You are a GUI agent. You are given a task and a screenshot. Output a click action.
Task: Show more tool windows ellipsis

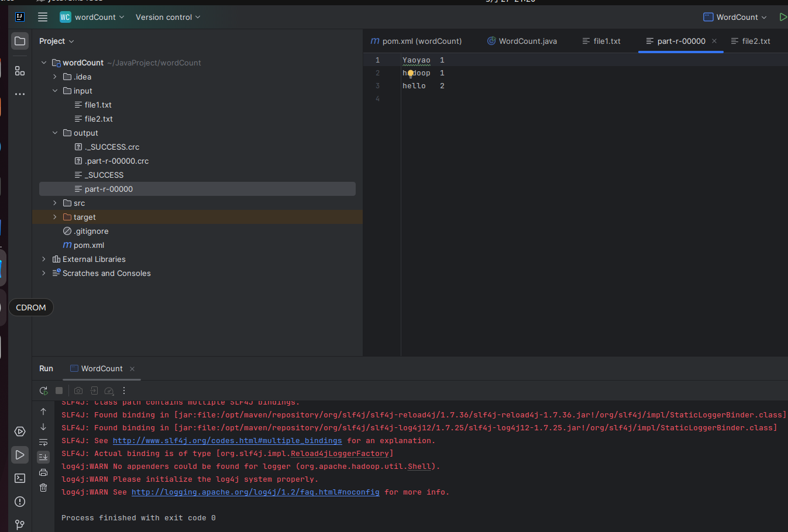(20, 94)
